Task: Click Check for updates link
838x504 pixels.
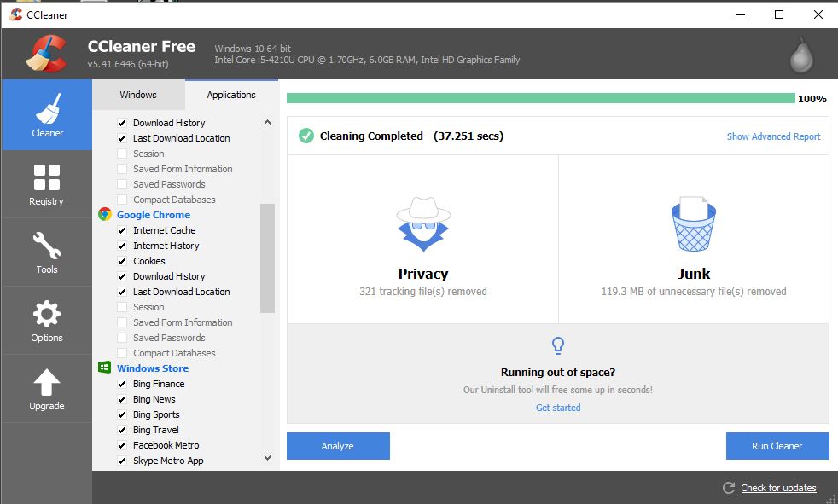Action: tap(778, 488)
